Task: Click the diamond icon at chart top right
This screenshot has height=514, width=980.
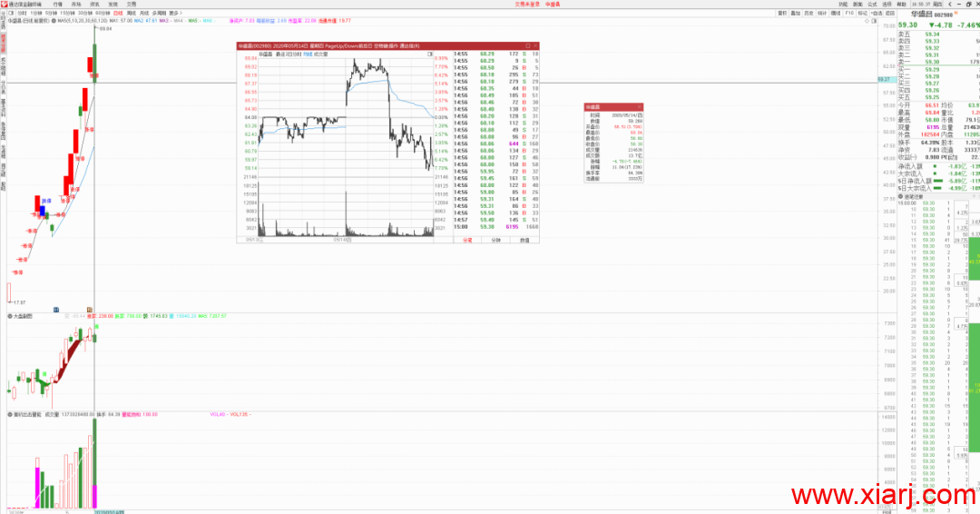Action: [867, 21]
